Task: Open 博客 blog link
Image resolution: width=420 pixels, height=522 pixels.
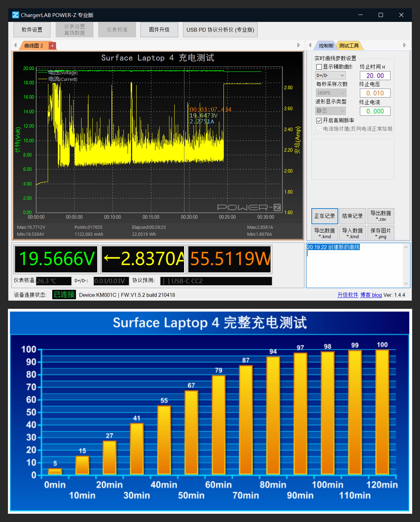Action: 371,295
